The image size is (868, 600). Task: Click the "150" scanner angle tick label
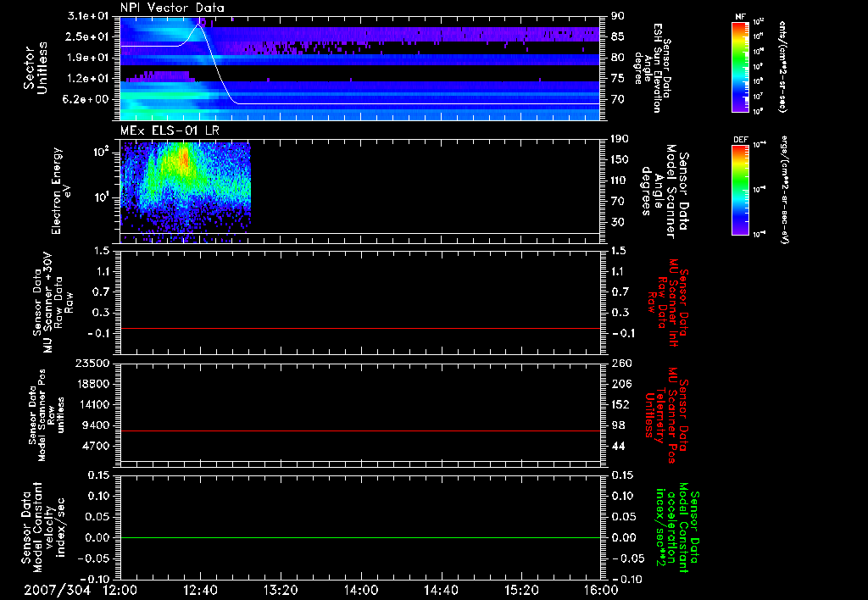point(620,159)
